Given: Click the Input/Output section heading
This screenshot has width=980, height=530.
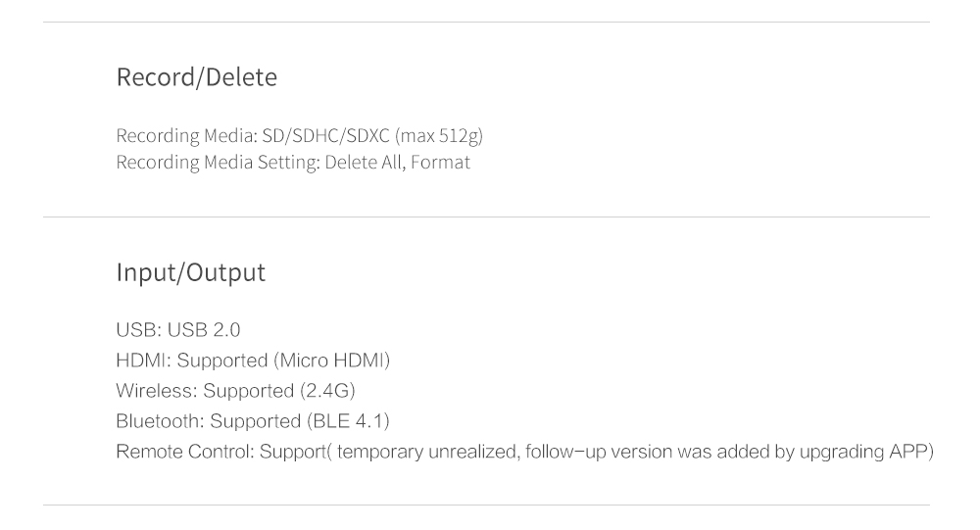Looking at the screenshot, I should (190, 272).
